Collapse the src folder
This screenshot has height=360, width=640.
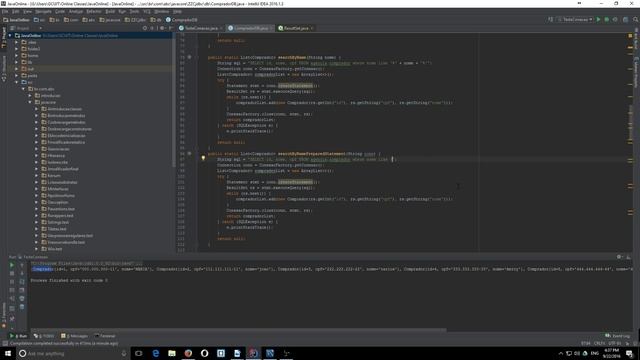[17, 82]
